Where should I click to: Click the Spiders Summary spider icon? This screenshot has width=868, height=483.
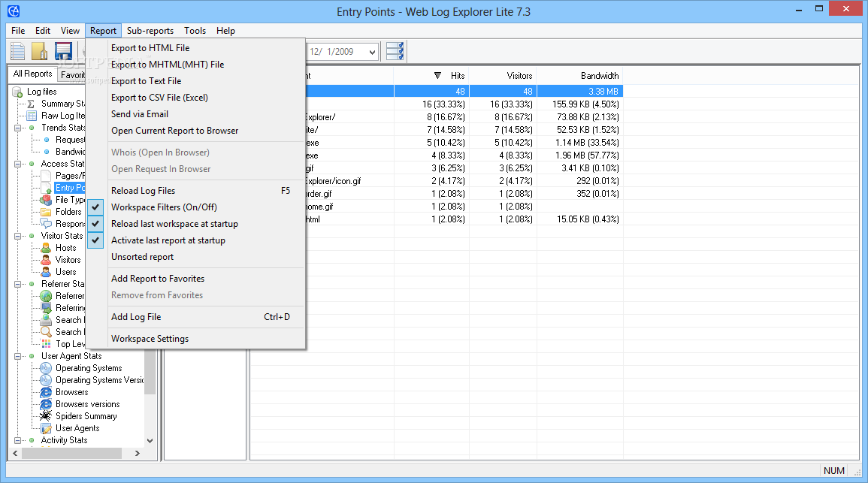46,416
